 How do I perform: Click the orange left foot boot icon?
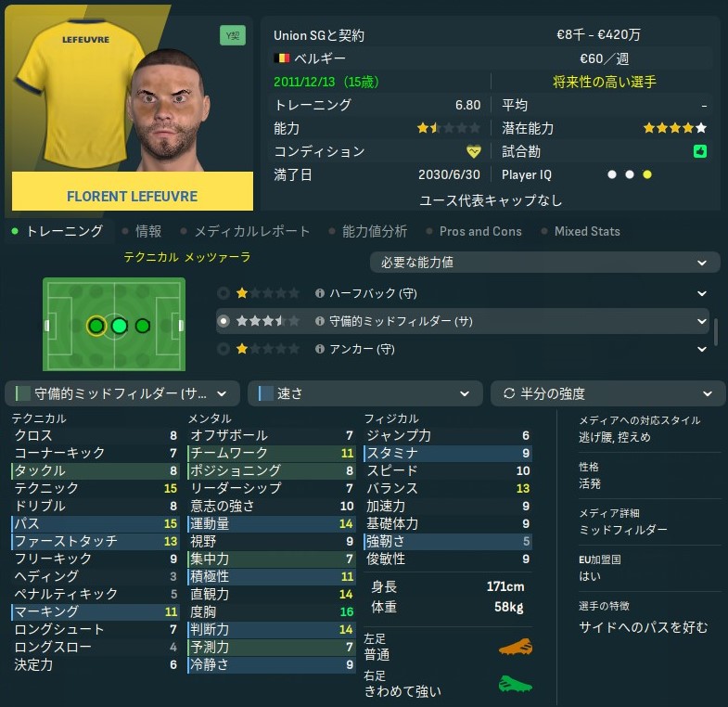point(516,647)
